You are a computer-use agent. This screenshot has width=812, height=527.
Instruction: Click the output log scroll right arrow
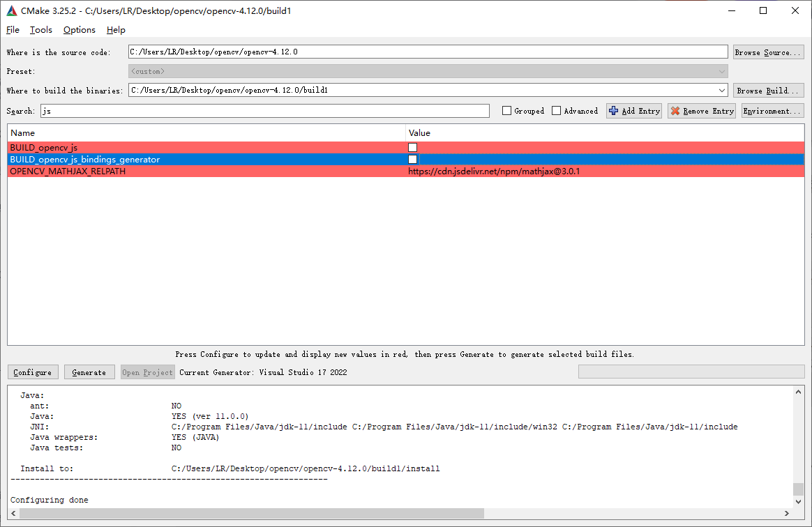(787, 513)
